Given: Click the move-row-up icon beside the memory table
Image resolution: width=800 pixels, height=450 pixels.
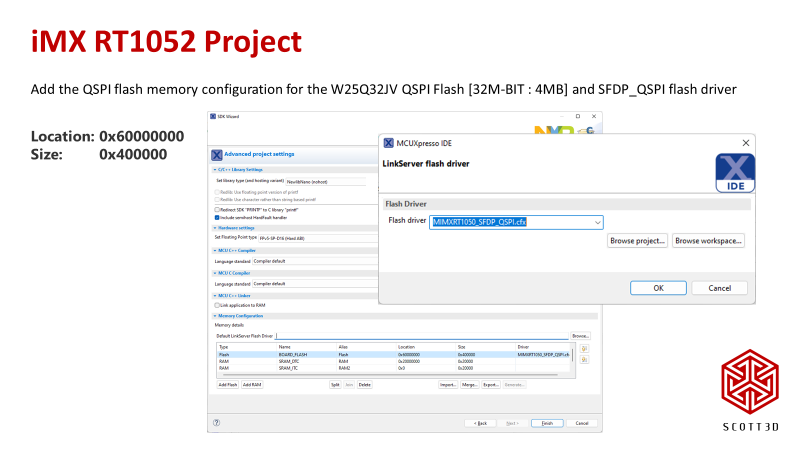Looking at the screenshot, I should tap(584, 349).
